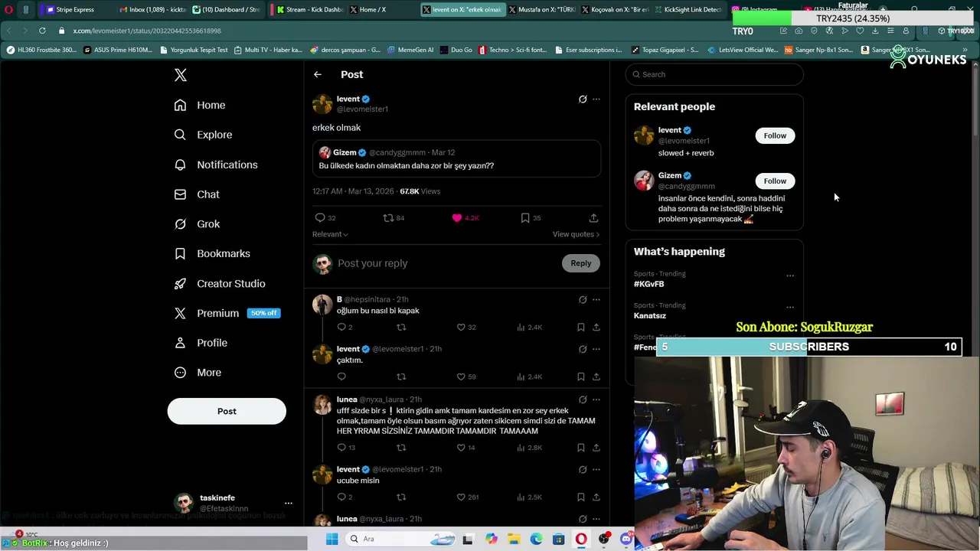The width and height of the screenshot is (980, 551).
Task: View analytics of the 'çaktım.' reply
Action: click(x=530, y=377)
